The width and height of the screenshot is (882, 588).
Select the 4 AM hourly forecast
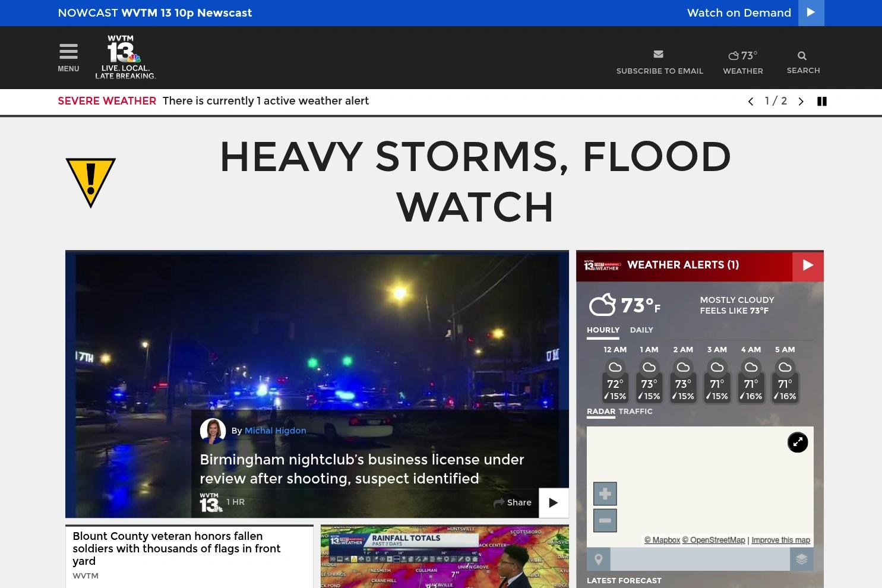(751, 375)
